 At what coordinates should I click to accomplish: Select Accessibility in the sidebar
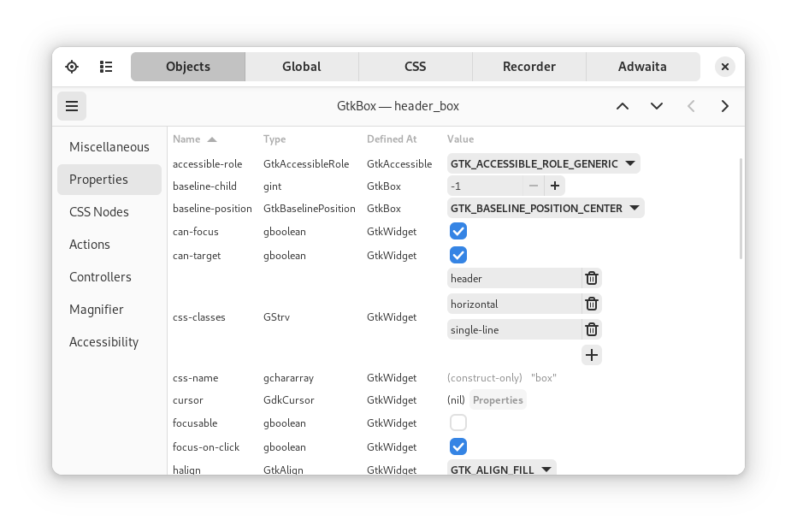pos(103,341)
